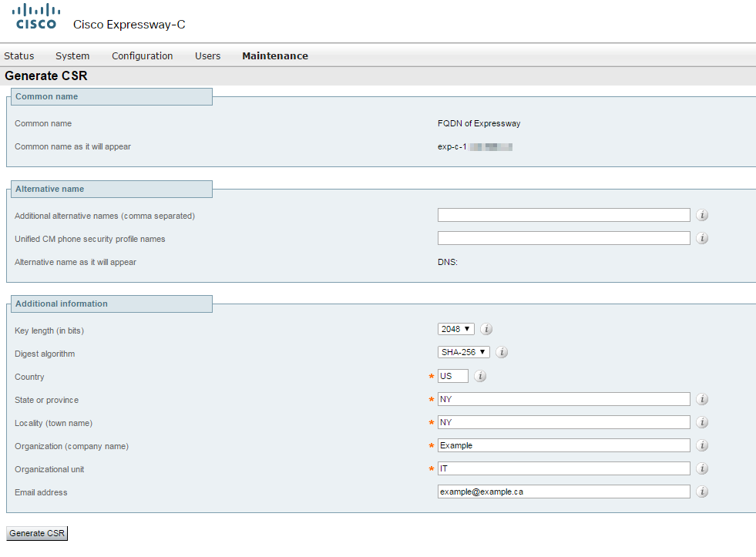Image resolution: width=756 pixels, height=557 pixels.
Task: Click the Organizational unit field containing IT
Action: pos(563,468)
